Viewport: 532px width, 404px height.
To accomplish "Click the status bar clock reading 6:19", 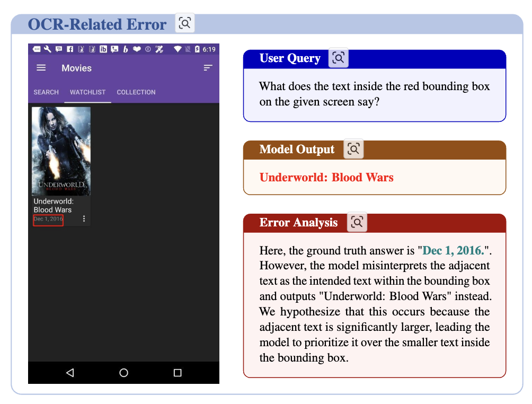I will [209, 49].
